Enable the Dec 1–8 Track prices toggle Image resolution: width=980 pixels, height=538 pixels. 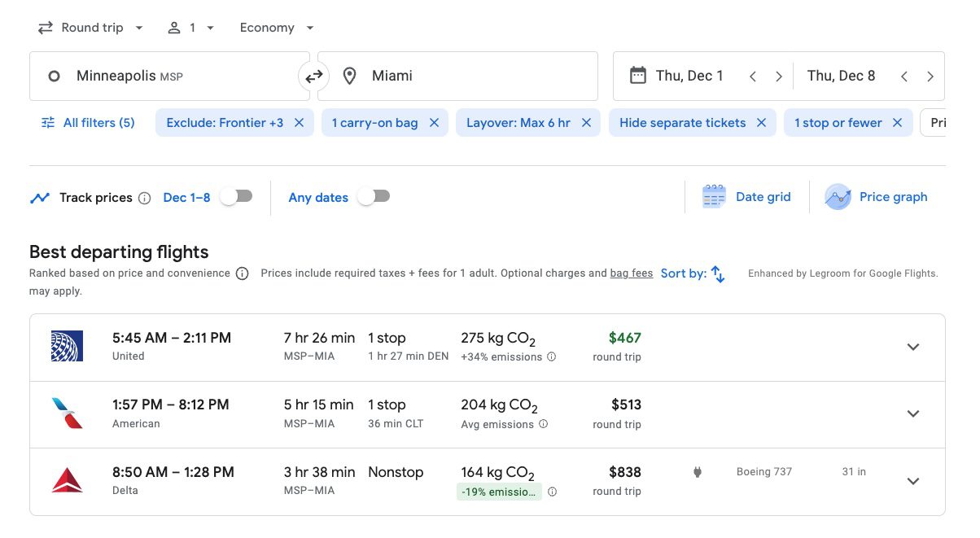coord(235,196)
